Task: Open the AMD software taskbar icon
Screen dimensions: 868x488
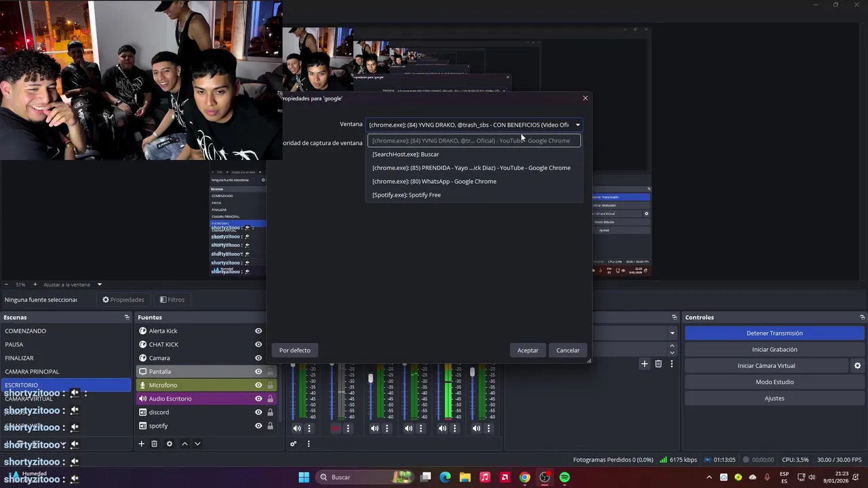Action: tap(505, 477)
